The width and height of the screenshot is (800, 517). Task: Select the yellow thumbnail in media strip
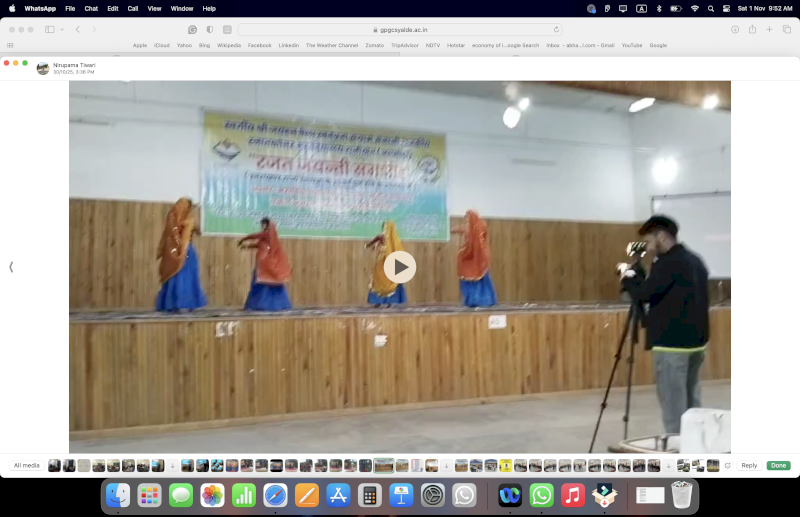pos(505,466)
